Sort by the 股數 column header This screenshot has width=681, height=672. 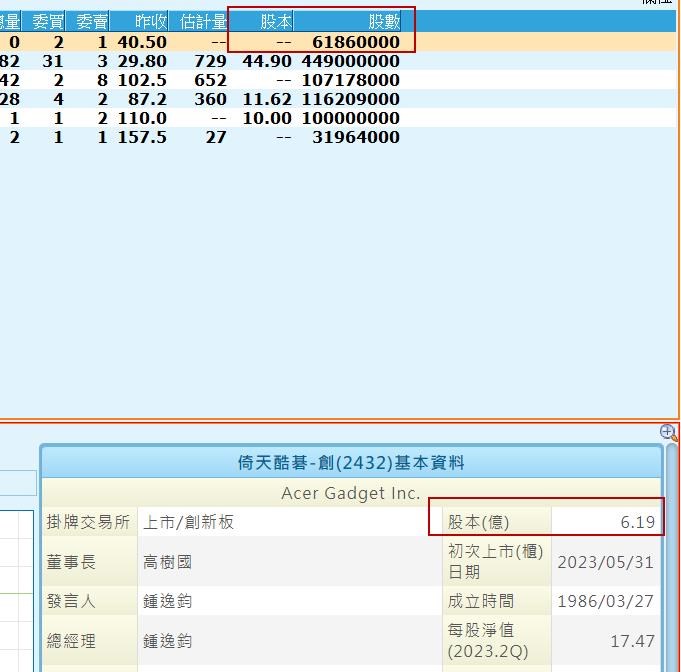point(384,21)
